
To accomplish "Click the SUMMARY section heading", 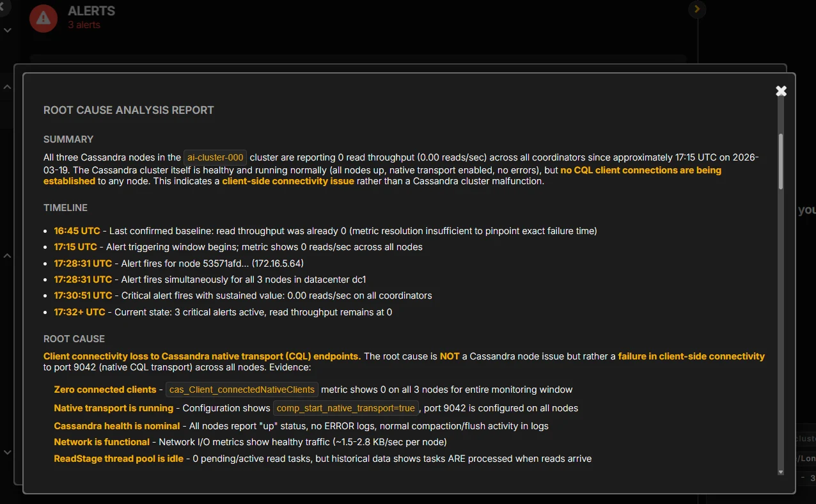I will [x=68, y=139].
